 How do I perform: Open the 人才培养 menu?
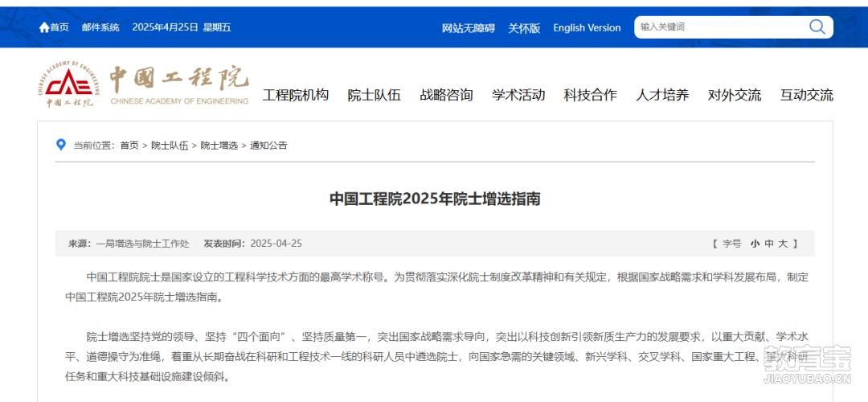[x=662, y=95]
